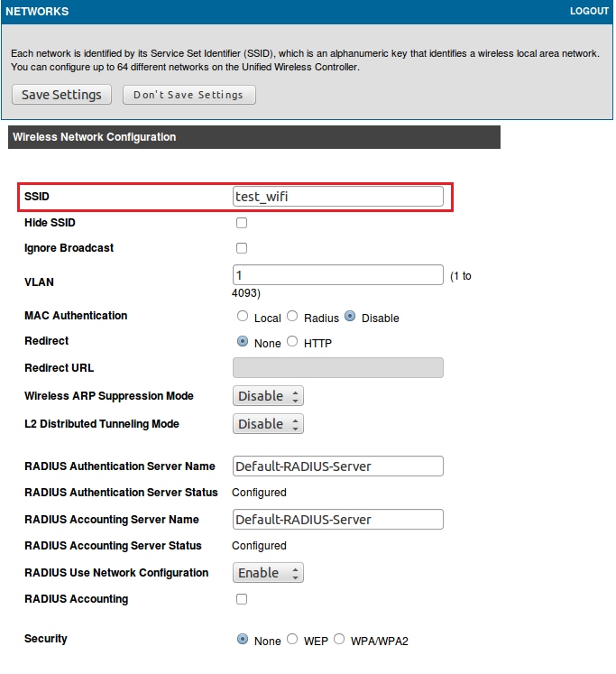Select None for Redirect
Viewport: 616px width, 674px height.
click(243, 342)
